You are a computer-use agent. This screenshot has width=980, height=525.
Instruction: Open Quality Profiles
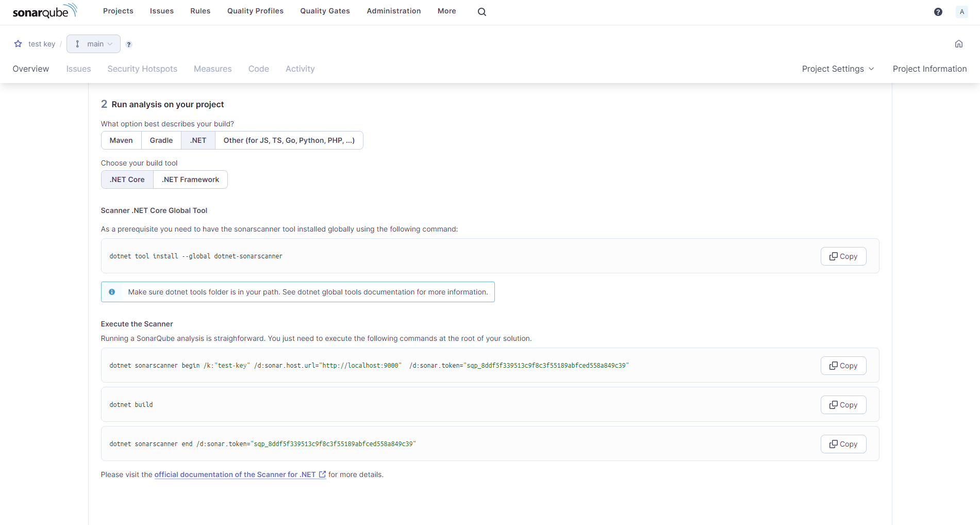click(x=255, y=11)
